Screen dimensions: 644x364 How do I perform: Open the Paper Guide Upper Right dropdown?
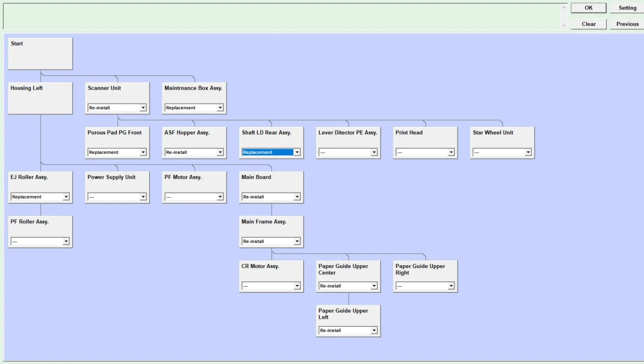(425, 286)
